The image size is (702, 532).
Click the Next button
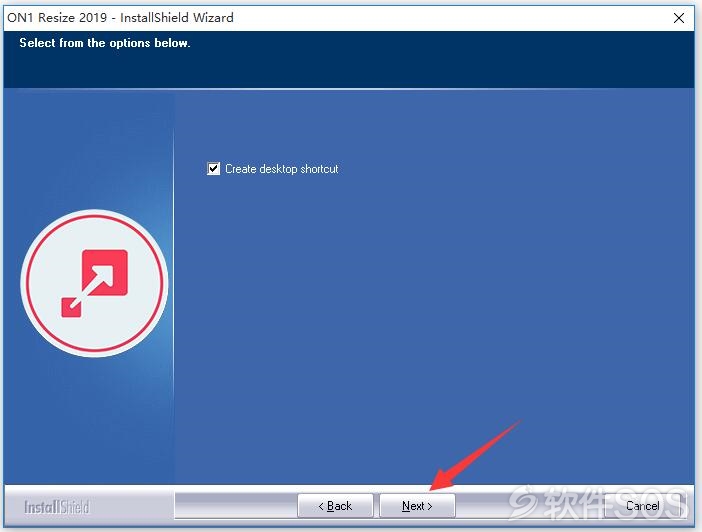417,506
